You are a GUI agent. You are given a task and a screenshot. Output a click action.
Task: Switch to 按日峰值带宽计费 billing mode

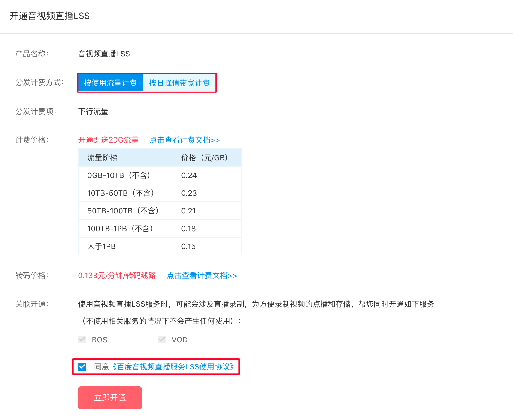179,83
